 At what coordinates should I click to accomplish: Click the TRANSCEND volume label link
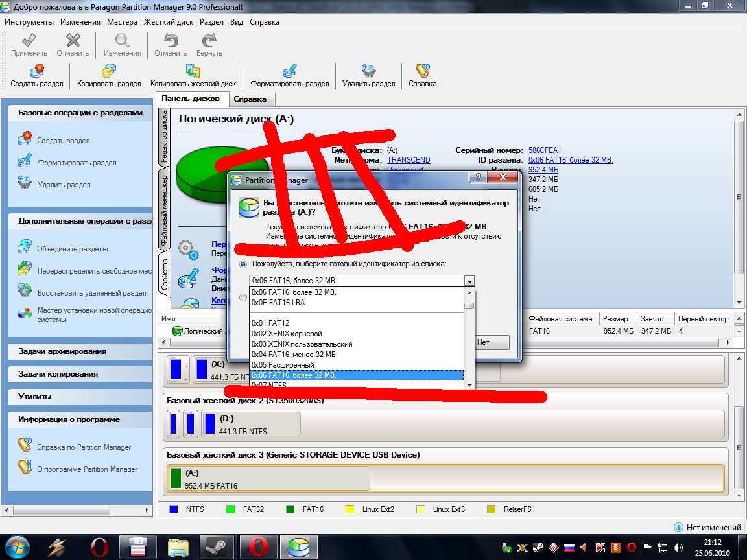pyautogui.click(x=409, y=160)
